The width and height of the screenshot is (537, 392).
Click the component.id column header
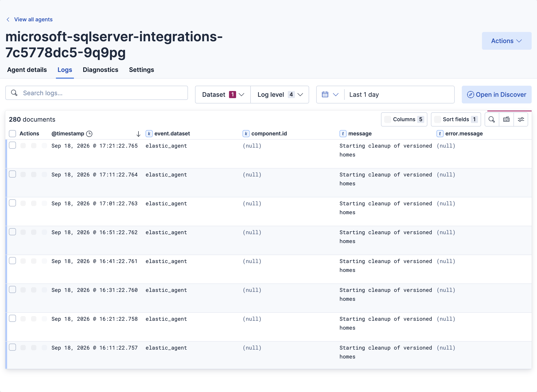269,134
